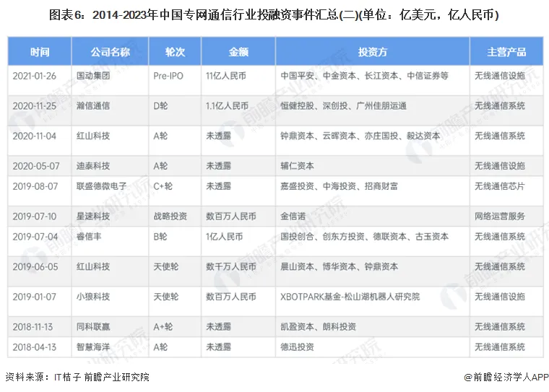The image size is (549, 392).
Task: Select the date 2019-08-07
Action: [x=35, y=186]
